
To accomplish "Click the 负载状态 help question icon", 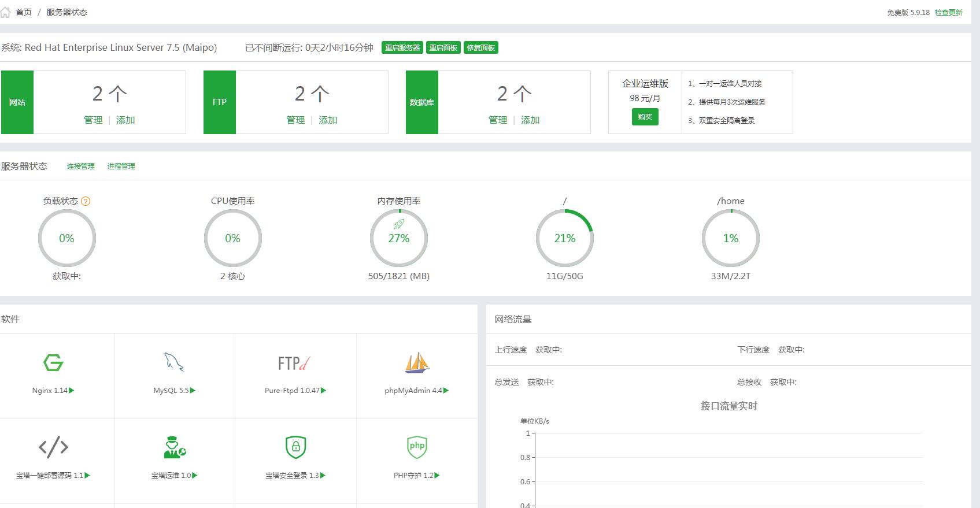I will pyautogui.click(x=86, y=201).
